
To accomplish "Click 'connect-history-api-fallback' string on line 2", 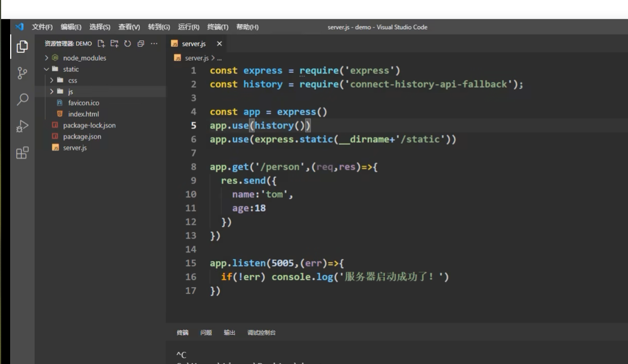I will (428, 84).
